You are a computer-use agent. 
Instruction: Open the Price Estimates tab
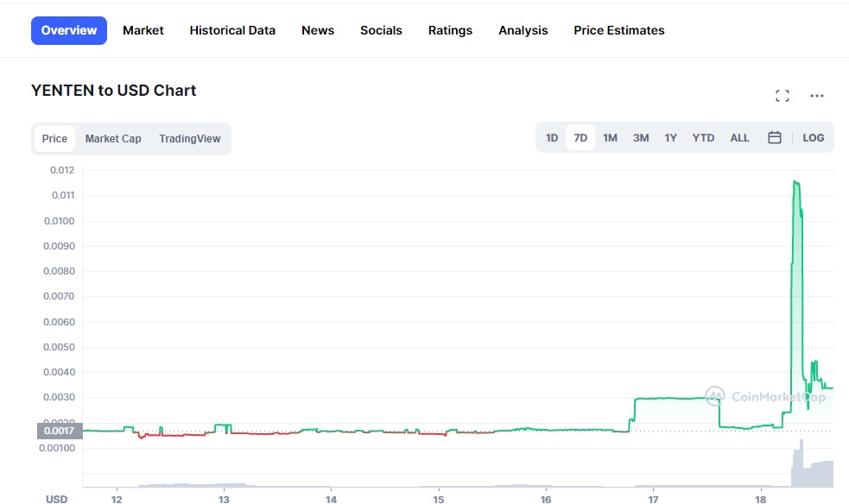(x=618, y=30)
